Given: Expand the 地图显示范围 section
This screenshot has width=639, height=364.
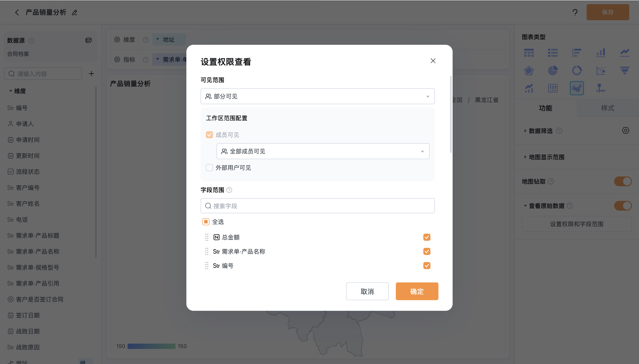Looking at the screenshot, I should [x=525, y=157].
